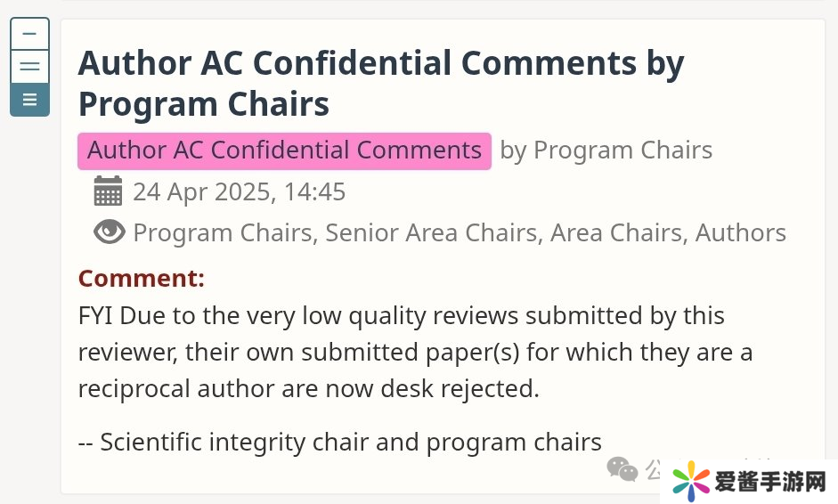Screen dimensions: 838x504
Task: Click the eye readers visibility icon
Action: click(110, 232)
